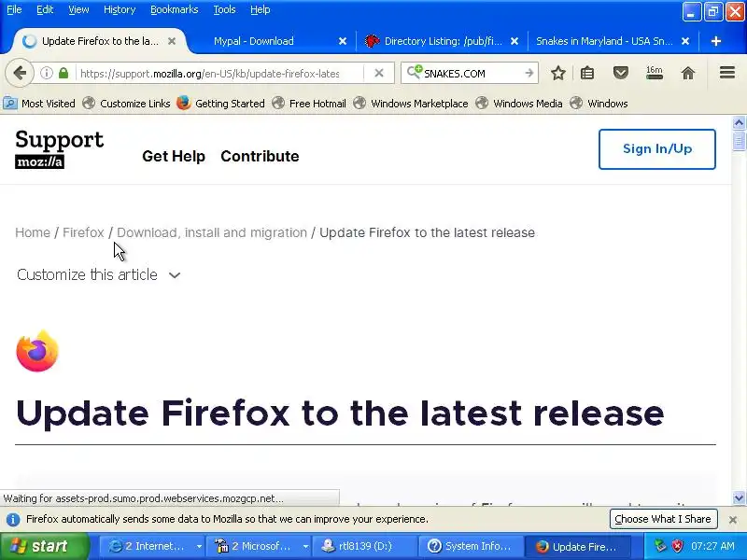The image size is (747, 560).
Task: Open the hamburger menu button
Action: 727,73
